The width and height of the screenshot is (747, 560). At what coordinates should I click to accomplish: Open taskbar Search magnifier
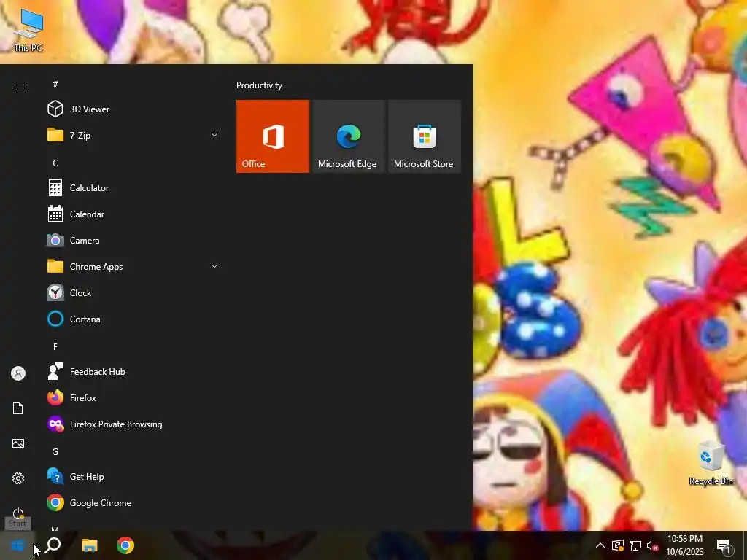click(53, 545)
